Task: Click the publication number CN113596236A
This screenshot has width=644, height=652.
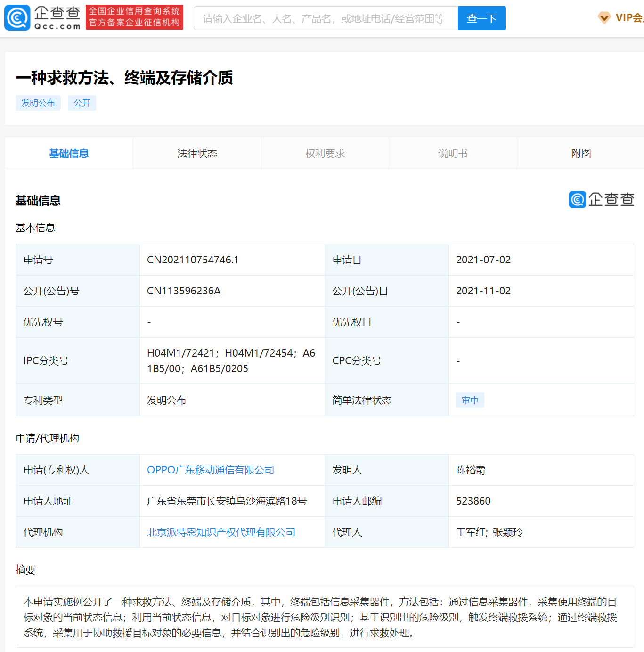Action: pyautogui.click(x=184, y=291)
